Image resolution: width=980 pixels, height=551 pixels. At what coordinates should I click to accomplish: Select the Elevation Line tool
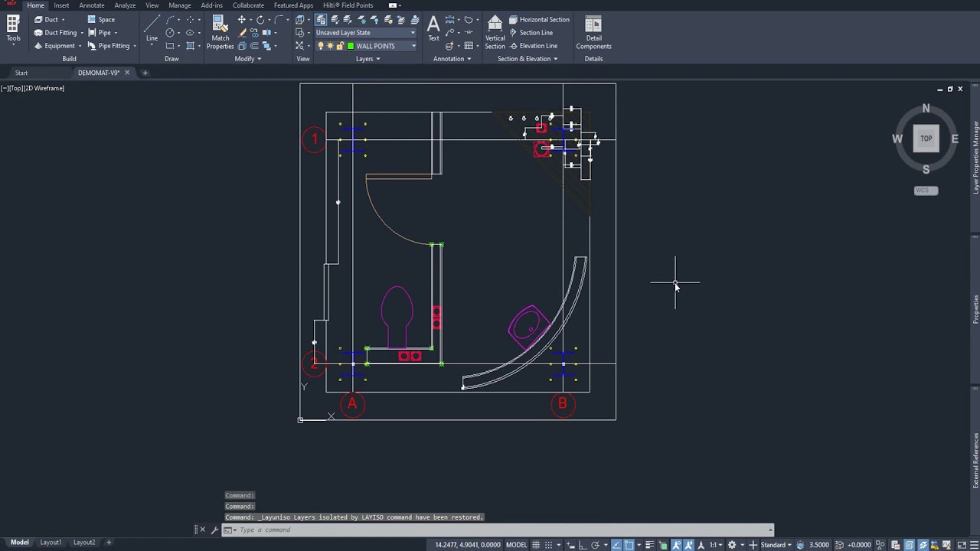(x=533, y=46)
